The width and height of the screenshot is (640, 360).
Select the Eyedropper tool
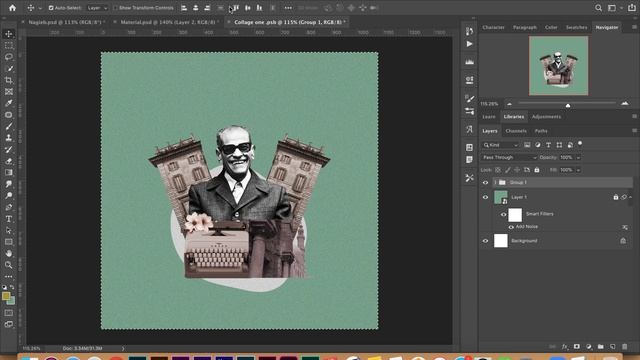click(x=9, y=103)
